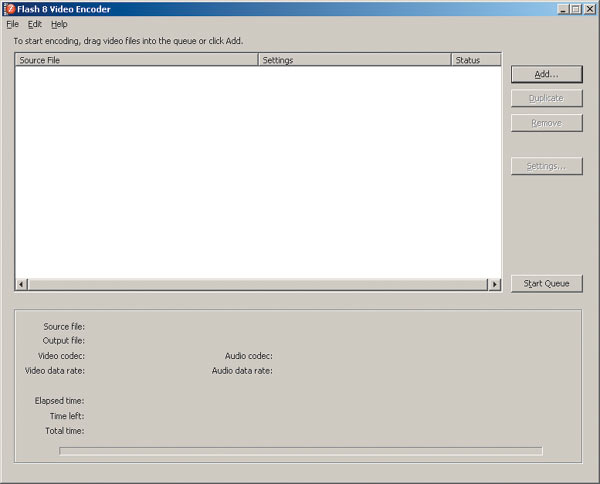This screenshot has width=600, height=484.
Task: Click the queue's left scroll arrow
Action: click(x=22, y=284)
